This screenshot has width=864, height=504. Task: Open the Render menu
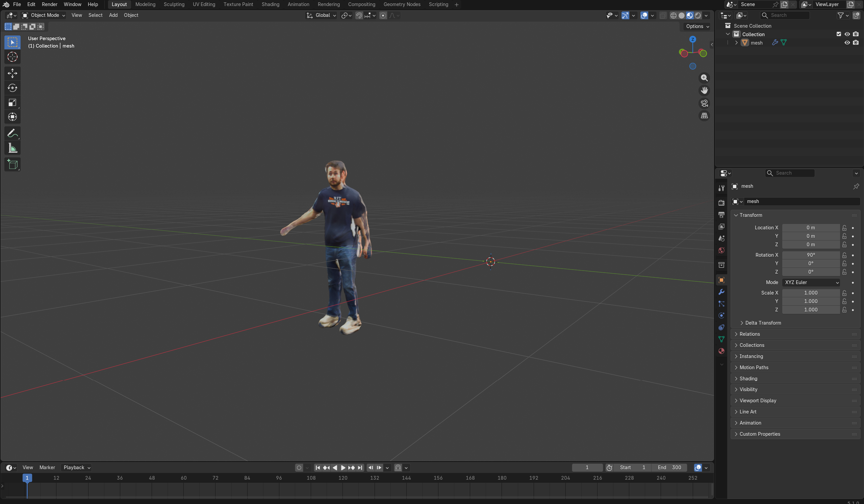49,4
